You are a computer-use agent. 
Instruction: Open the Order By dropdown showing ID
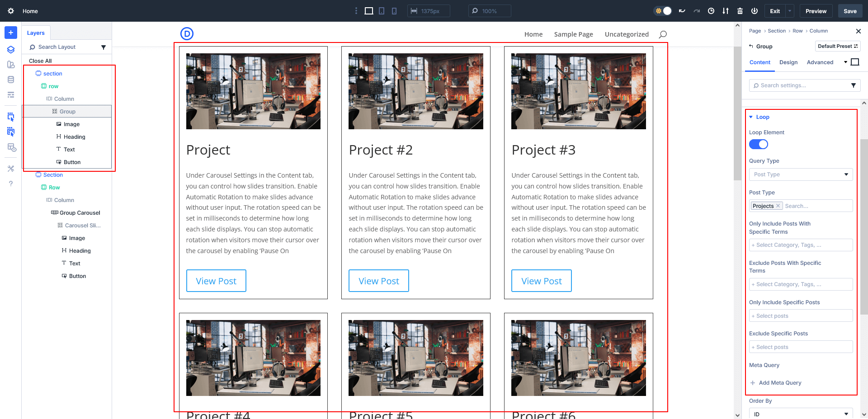click(801, 414)
